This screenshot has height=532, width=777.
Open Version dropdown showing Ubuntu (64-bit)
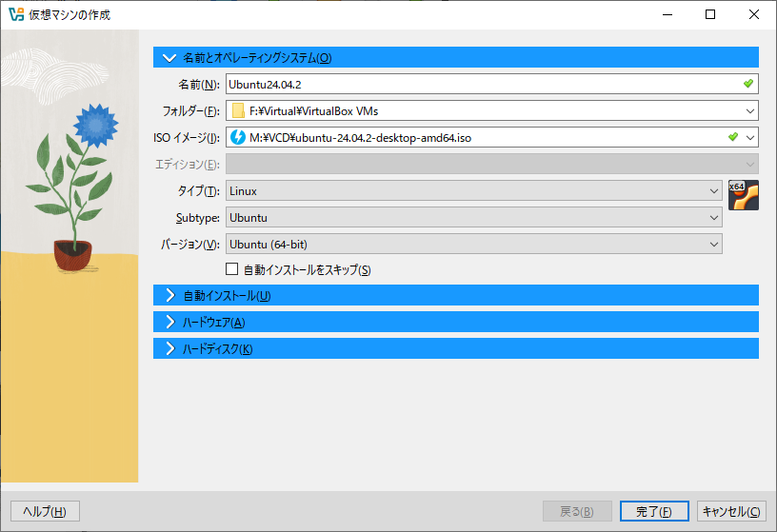coord(474,245)
